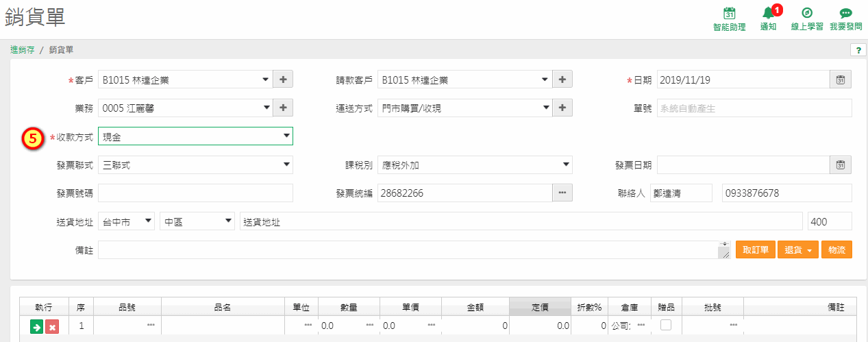
Task: Click the 送貨地址 text field
Action: click(521, 221)
